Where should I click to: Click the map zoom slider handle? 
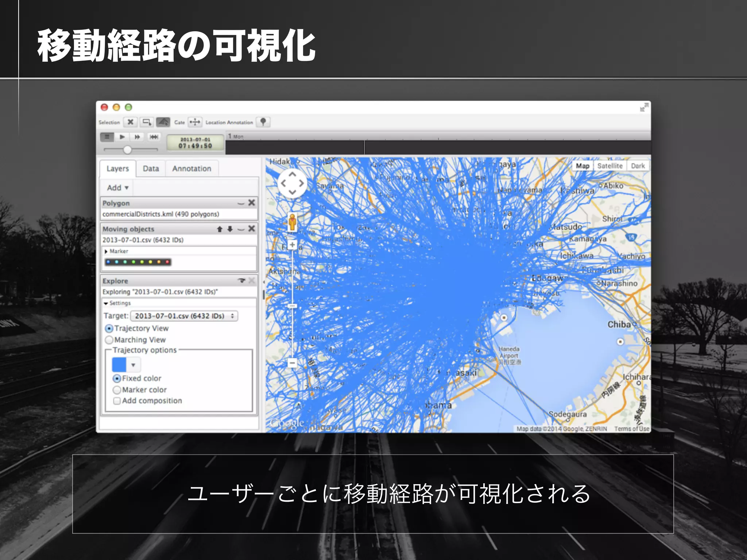point(292,306)
